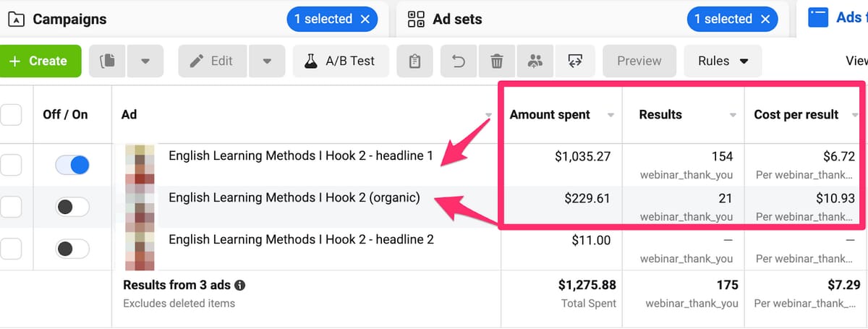Open the Rules dropdown menu
Viewport: 868px width, 329px height.
[723, 61]
